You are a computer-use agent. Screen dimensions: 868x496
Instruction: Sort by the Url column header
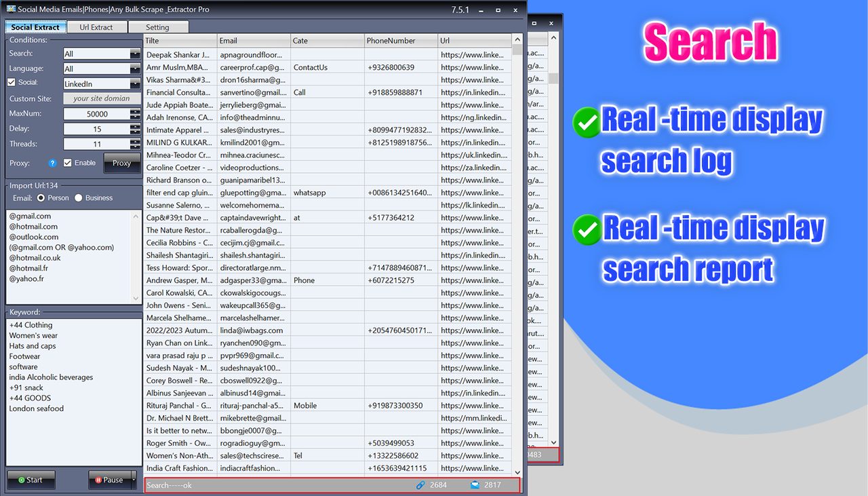point(475,41)
